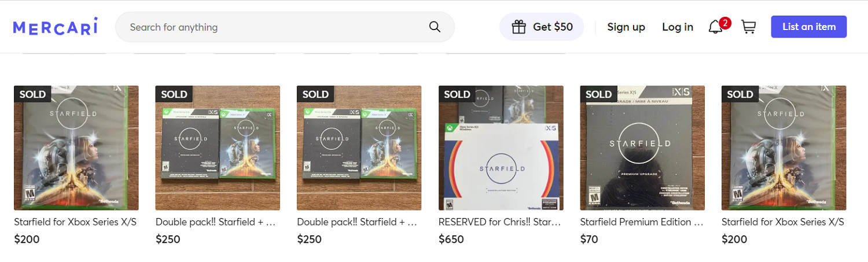Click SOLD badge on the $650 listing
Screen dimensions: 868x262
[457, 94]
